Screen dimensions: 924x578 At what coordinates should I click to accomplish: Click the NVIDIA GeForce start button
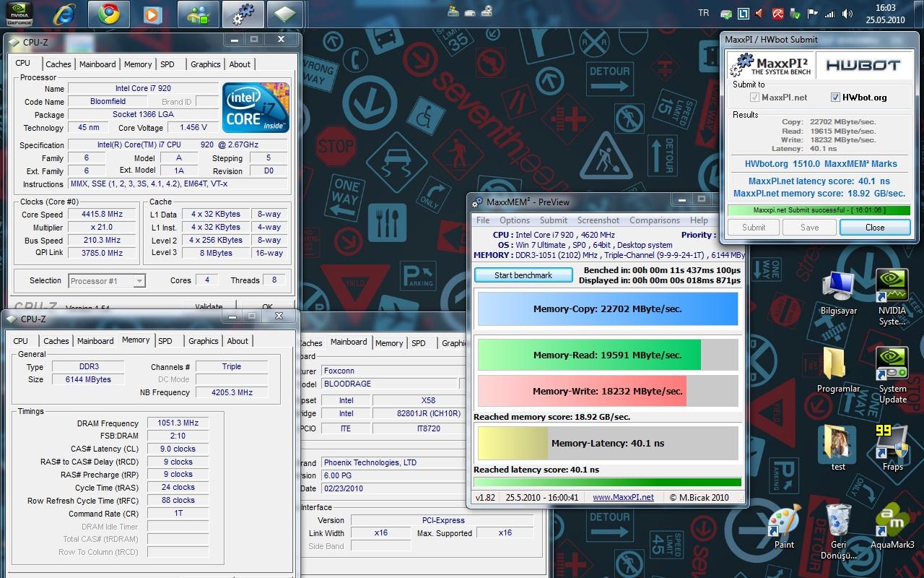pyautogui.click(x=19, y=14)
